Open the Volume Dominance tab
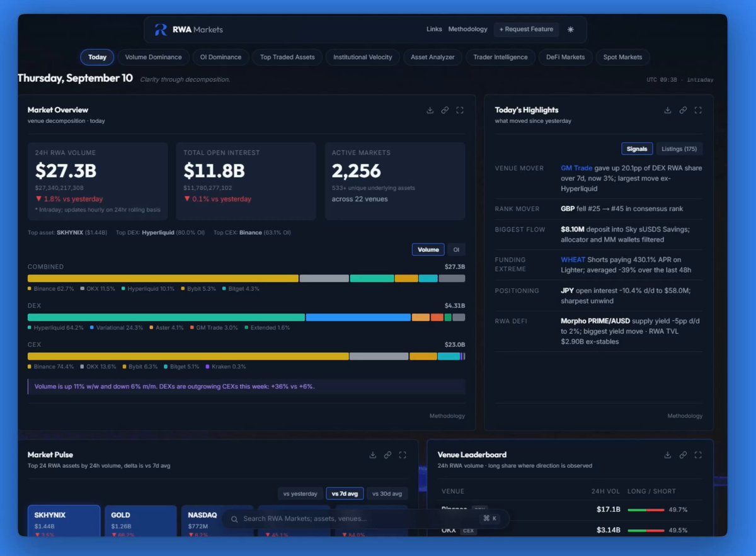Viewport: 756px width, 556px height. pos(153,57)
